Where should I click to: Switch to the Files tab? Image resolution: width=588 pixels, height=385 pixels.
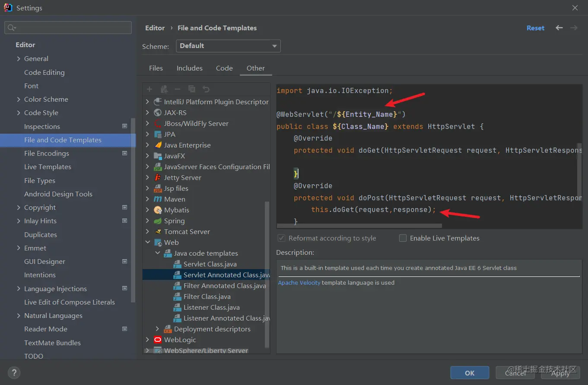pyautogui.click(x=156, y=68)
